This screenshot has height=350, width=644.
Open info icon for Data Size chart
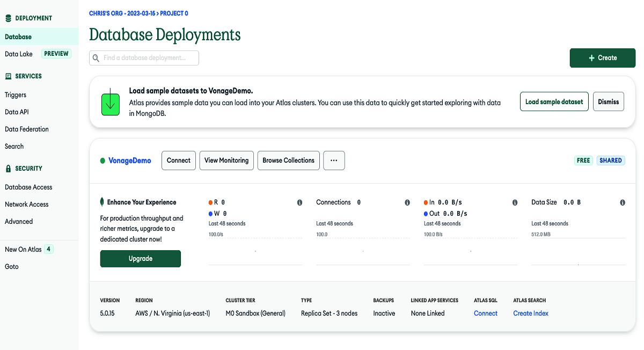[x=623, y=202]
